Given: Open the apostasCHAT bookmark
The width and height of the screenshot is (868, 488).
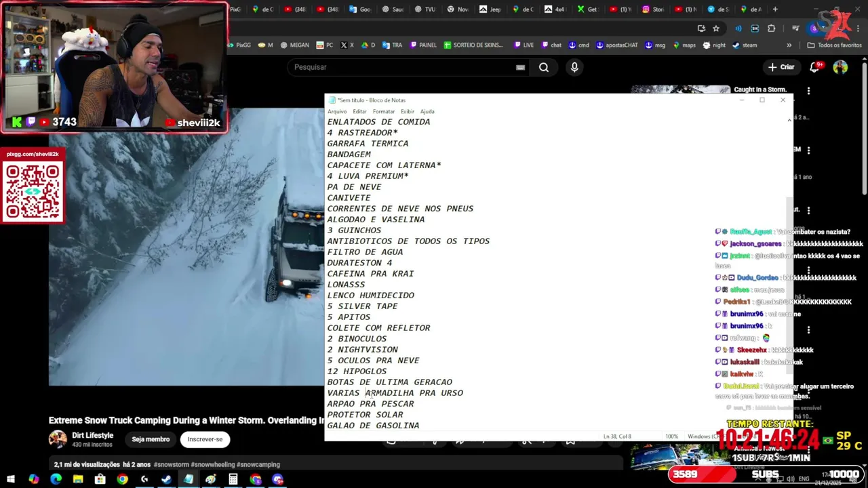Looking at the screenshot, I should tap(617, 45).
